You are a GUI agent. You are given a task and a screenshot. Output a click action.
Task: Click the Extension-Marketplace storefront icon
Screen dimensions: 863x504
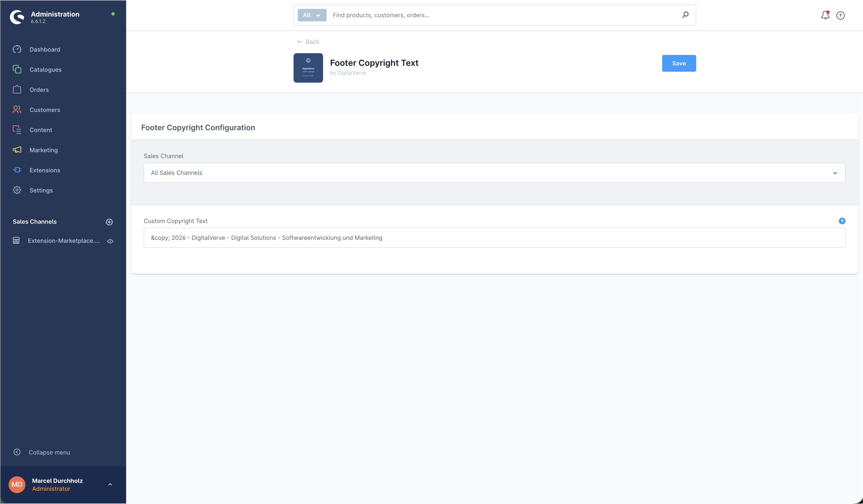[16, 240]
